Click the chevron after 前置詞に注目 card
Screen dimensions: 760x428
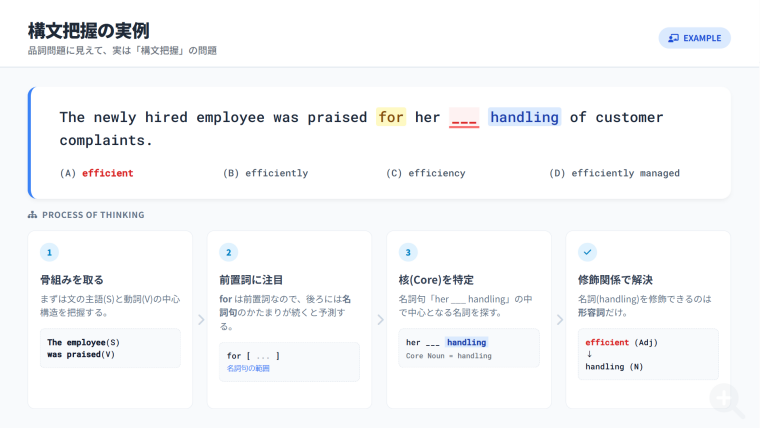click(x=379, y=320)
